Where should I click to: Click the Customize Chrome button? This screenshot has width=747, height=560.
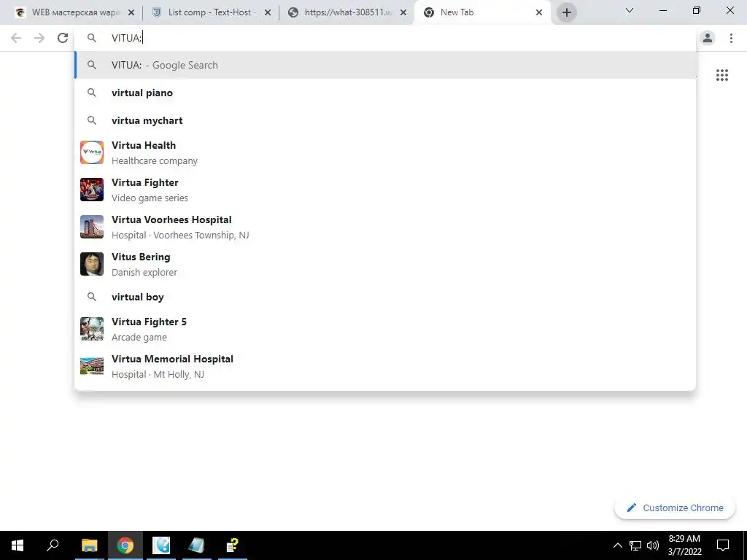click(675, 507)
